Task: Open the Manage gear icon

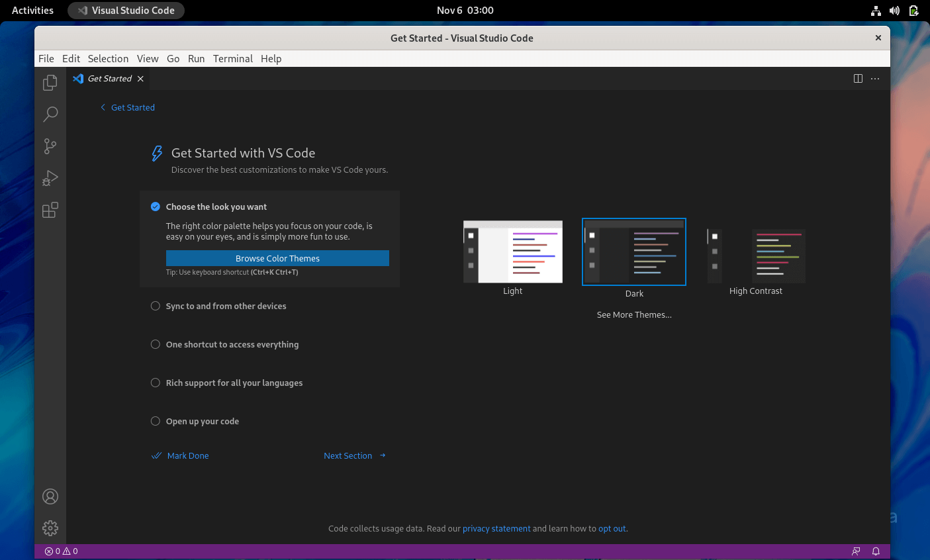Action: click(x=50, y=528)
